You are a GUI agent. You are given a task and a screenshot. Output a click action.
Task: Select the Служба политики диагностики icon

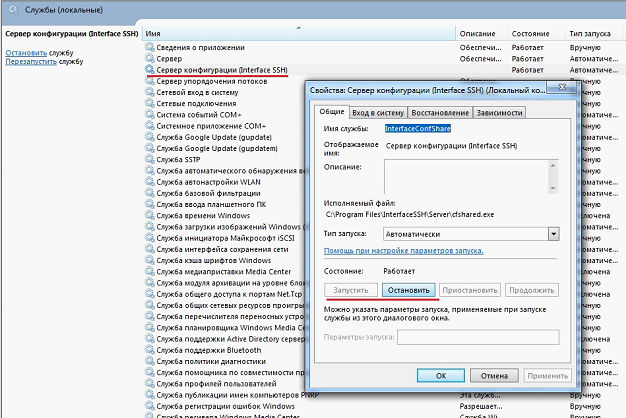(149, 362)
